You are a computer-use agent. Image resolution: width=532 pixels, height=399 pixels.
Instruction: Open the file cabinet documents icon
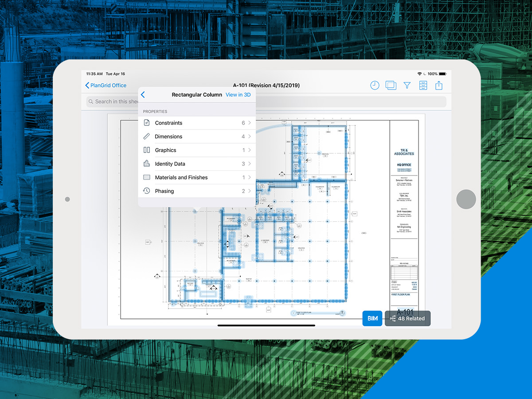coord(423,86)
